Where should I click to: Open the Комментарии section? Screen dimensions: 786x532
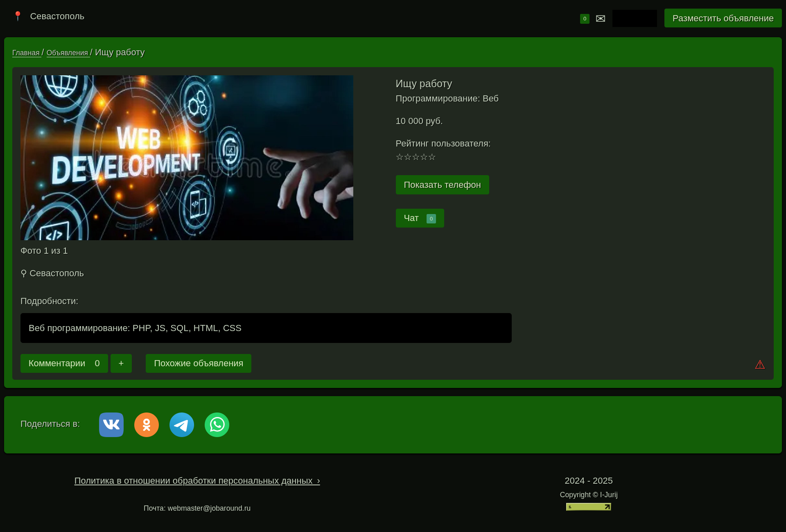(64, 363)
